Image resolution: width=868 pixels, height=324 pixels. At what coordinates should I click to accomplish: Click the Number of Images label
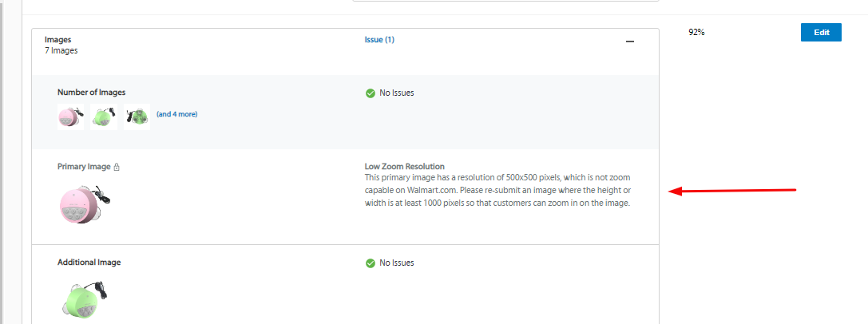coord(91,93)
